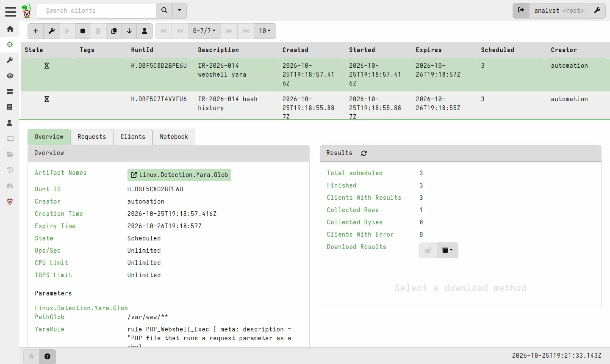Open Users icon in sidebar
The width and height of the screenshot is (610, 364).
(10, 123)
